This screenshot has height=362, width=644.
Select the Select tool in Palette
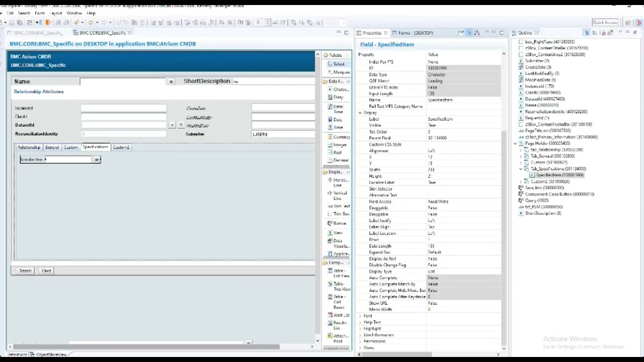click(x=336, y=64)
